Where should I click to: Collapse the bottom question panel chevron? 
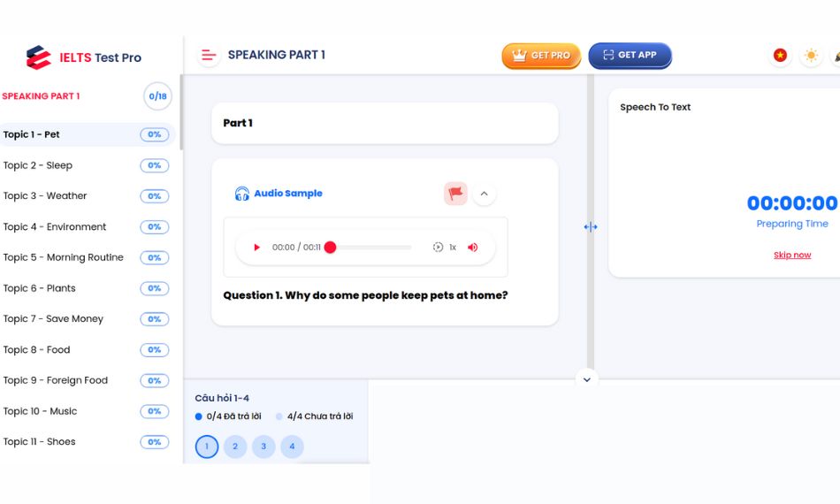coord(586,379)
